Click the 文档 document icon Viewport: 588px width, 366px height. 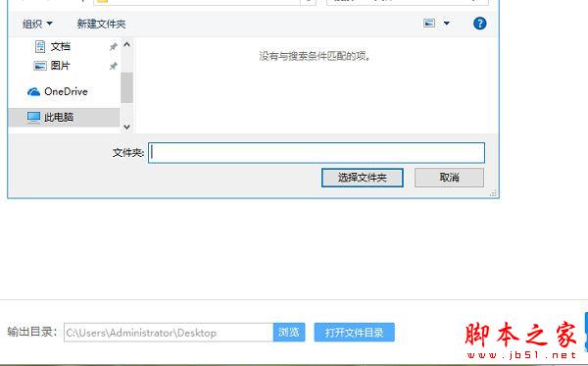[40, 46]
